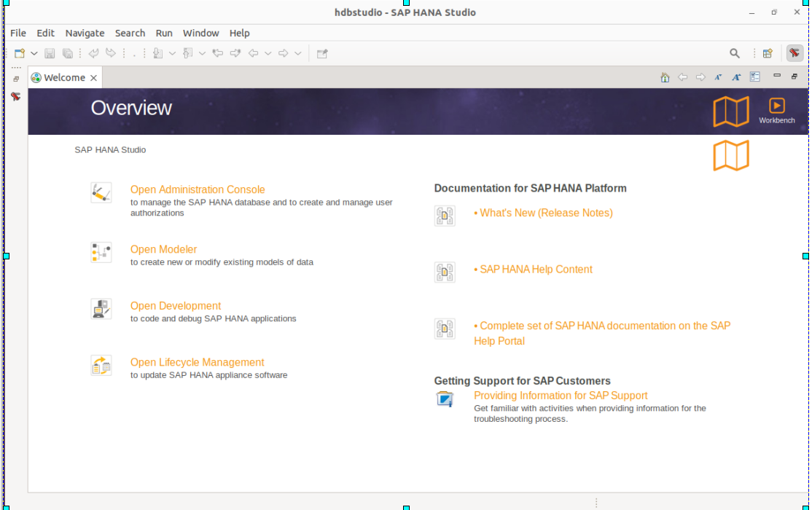Click the main toolbar Forward arrow
The height and width of the screenshot is (510, 812).
(284, 53)
